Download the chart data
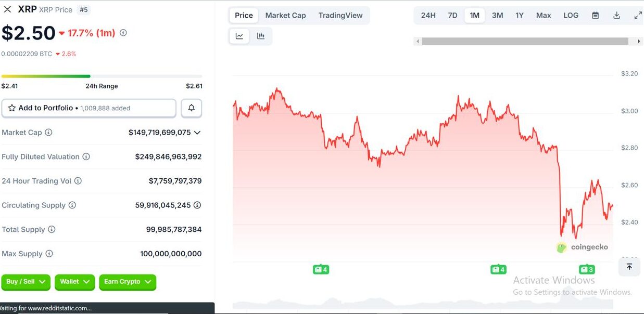 coord(616,16)
